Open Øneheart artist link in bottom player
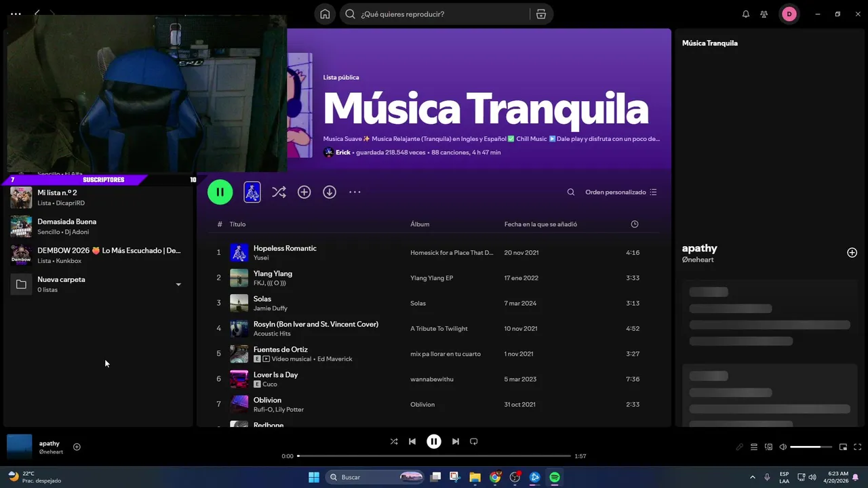The height and width of the screenshot is (488, 868). pos(51,452)
